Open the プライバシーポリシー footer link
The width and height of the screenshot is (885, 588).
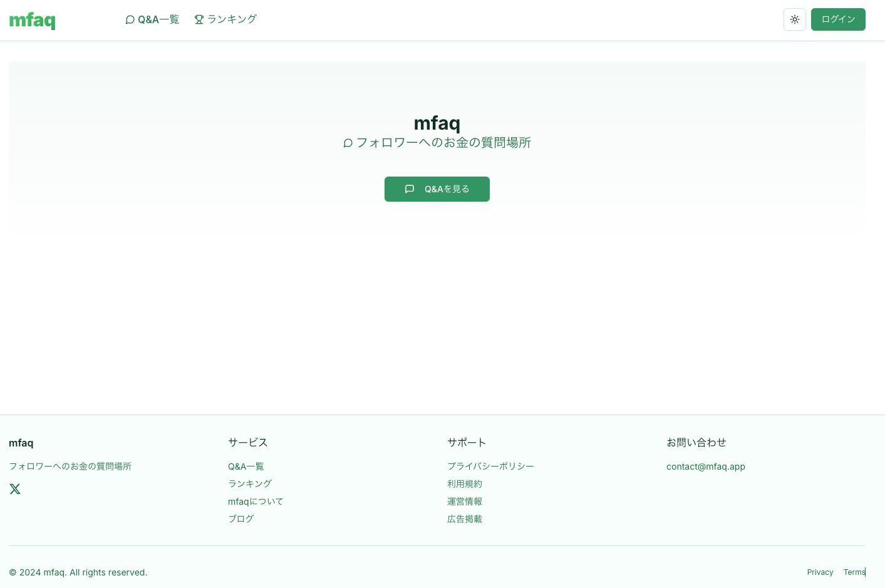click(491, 466)
